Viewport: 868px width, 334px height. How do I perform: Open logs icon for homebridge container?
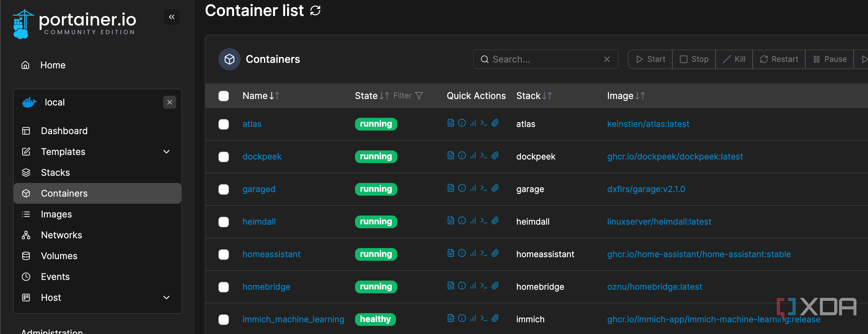pyautogui.click(x=451, y=286)
